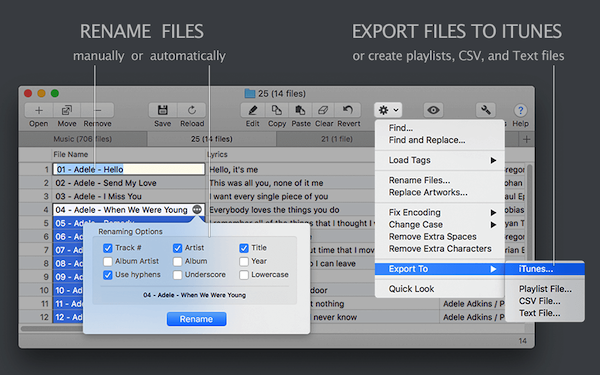
Task: Click lyrics 'This was all you, none of it me'
Action: tap(266, 183)
